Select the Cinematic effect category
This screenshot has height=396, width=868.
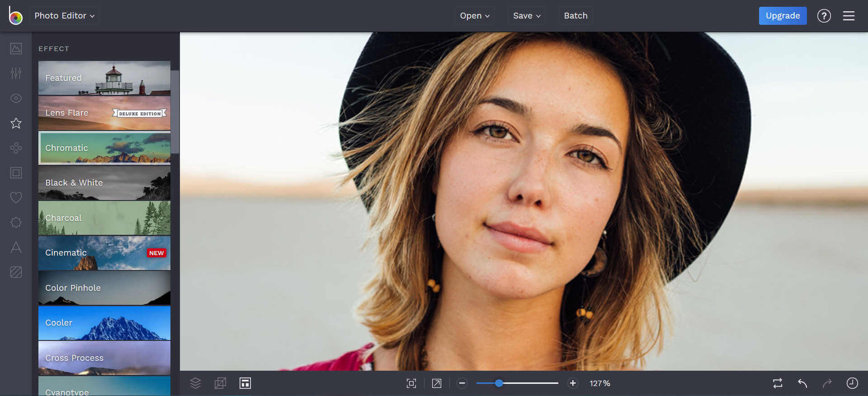(104, 253)
